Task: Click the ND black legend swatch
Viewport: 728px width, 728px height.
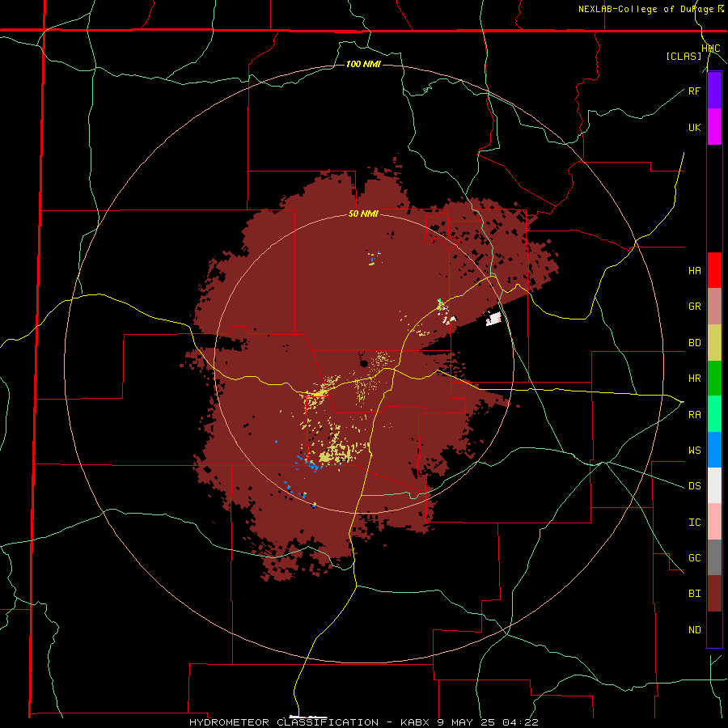Action: (714, 629)
